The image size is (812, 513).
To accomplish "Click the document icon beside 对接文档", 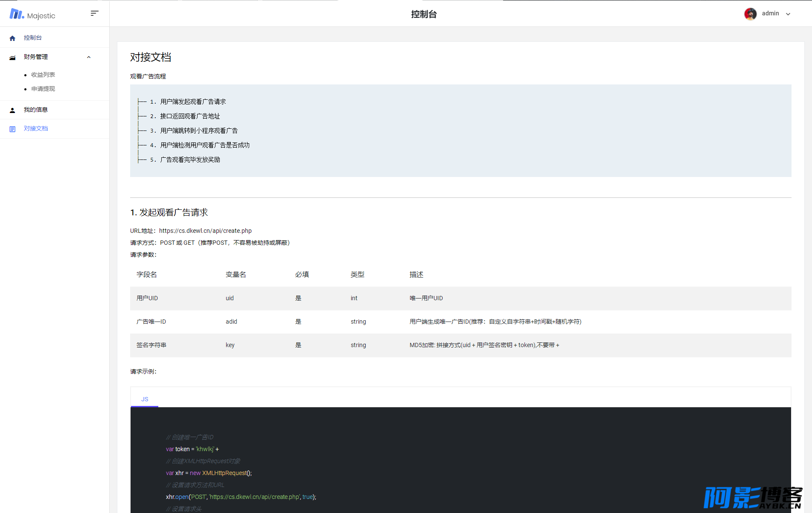I will (x=12, y=129).
